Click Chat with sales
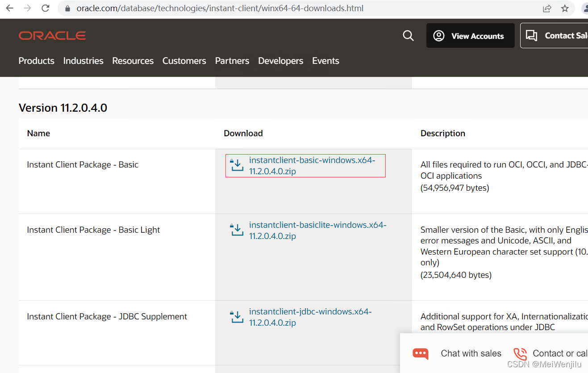588x373 pixels. (x=471, y=353)
